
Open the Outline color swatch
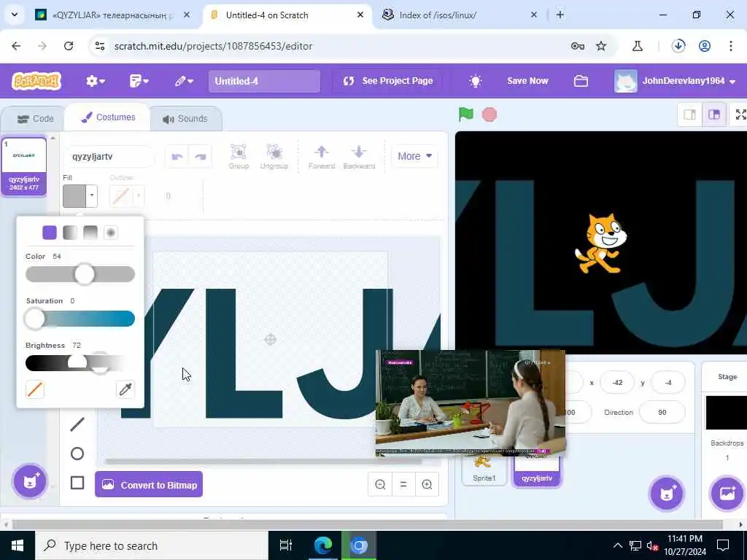coord(126,195)
